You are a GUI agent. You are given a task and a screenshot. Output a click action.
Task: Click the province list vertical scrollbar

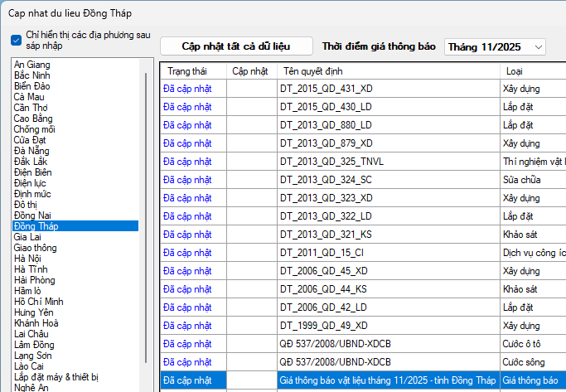(x=148, y=207)
